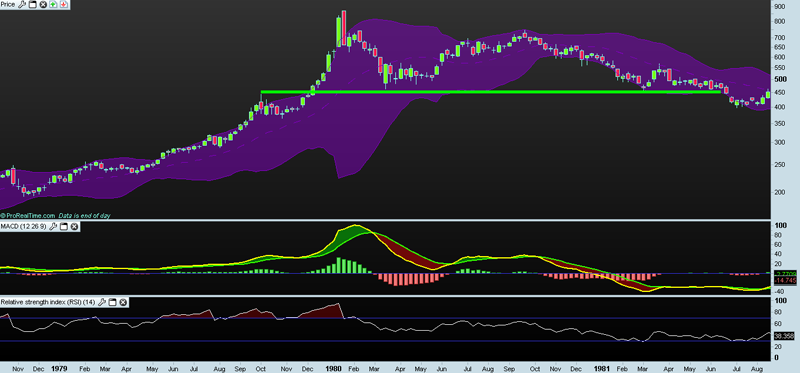Image resolution: width=800 pixels, height=373 pixels.
Task: Open RSI indicator settings wrench
Action: click(x=102, y=303)
